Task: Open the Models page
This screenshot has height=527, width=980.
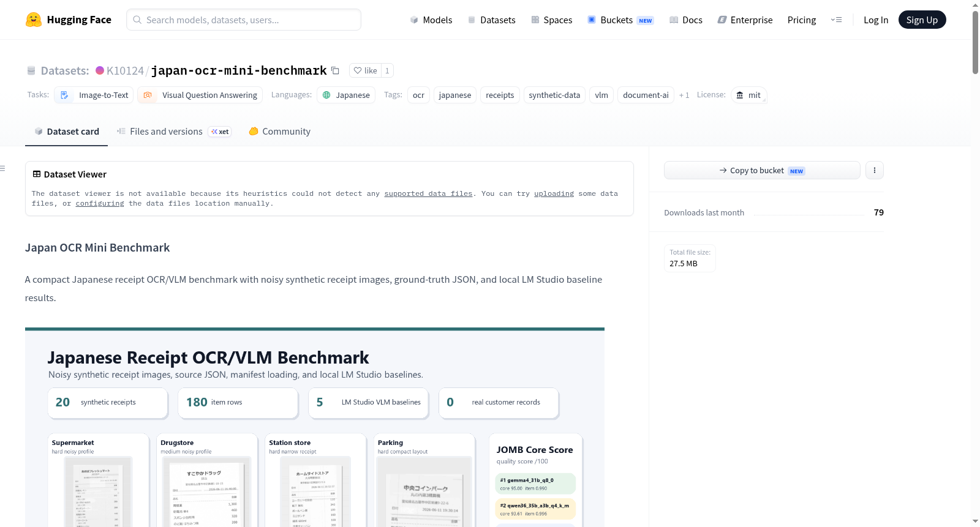Action: click(431, 20)
